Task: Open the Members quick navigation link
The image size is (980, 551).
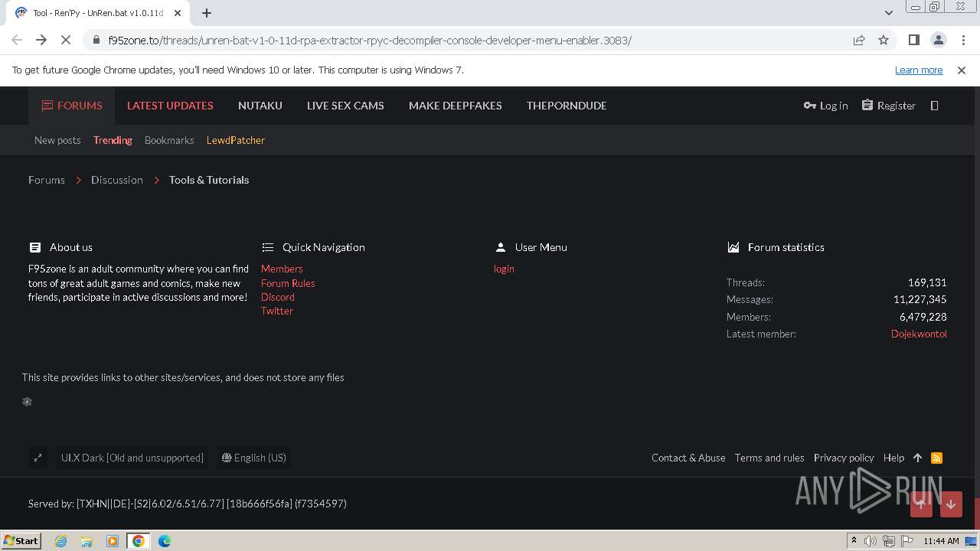Action: click(x=282, y=269)
